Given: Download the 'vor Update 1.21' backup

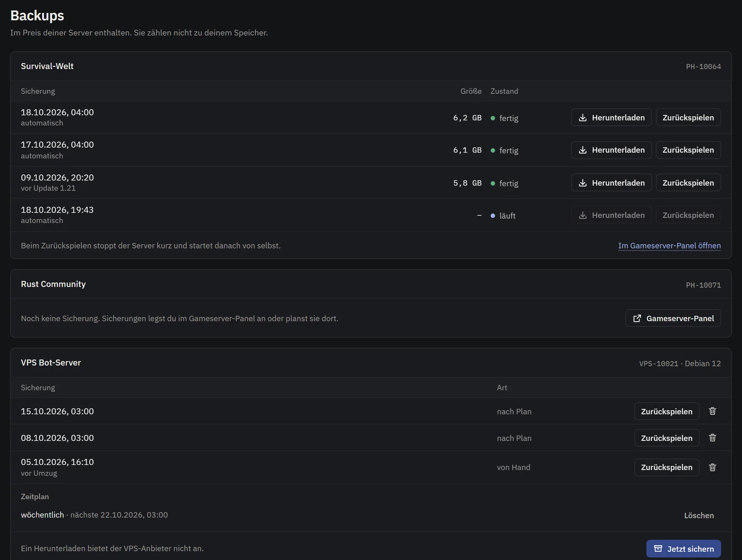Looking at the screenshot, I should point(611,183).
